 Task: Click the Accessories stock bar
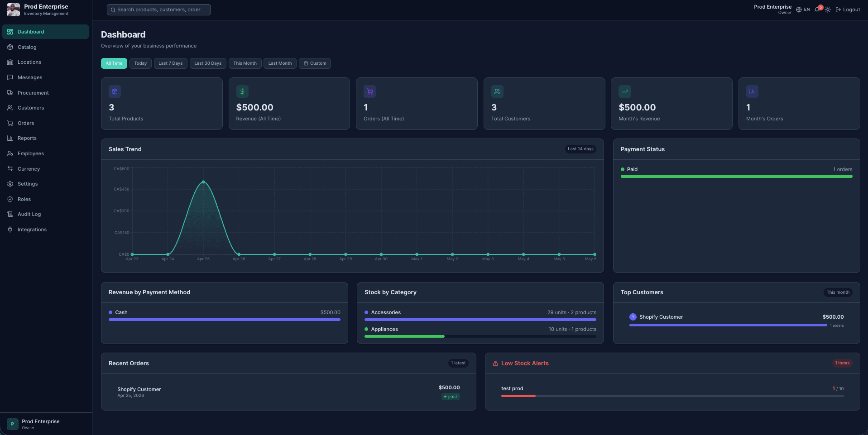point(480,320)
